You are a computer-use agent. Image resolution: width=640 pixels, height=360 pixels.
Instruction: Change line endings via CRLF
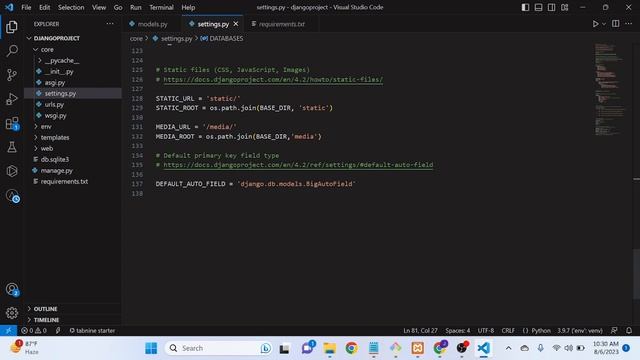point(508,331)
